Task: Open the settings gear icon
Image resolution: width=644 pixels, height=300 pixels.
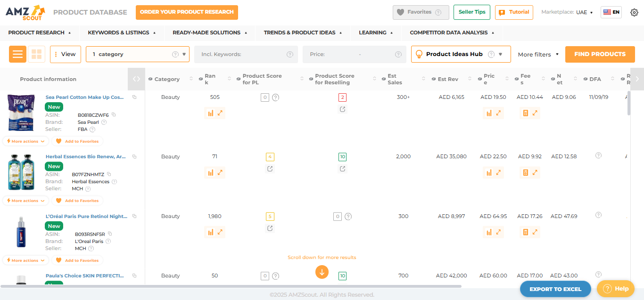Action: pyautogui.click(x=634, y=12)
